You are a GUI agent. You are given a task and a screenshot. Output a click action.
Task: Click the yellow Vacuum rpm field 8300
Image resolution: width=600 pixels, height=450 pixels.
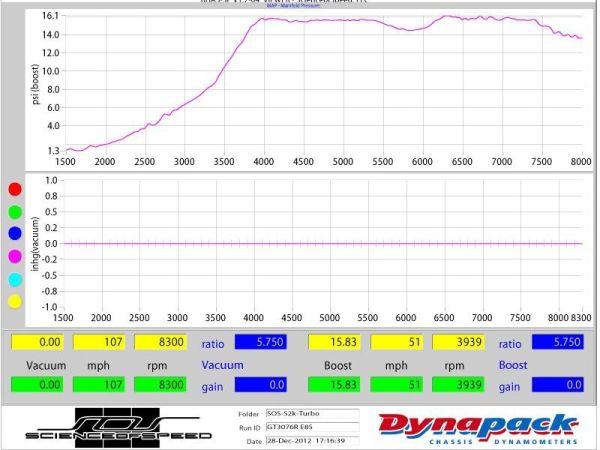(160, 342)
